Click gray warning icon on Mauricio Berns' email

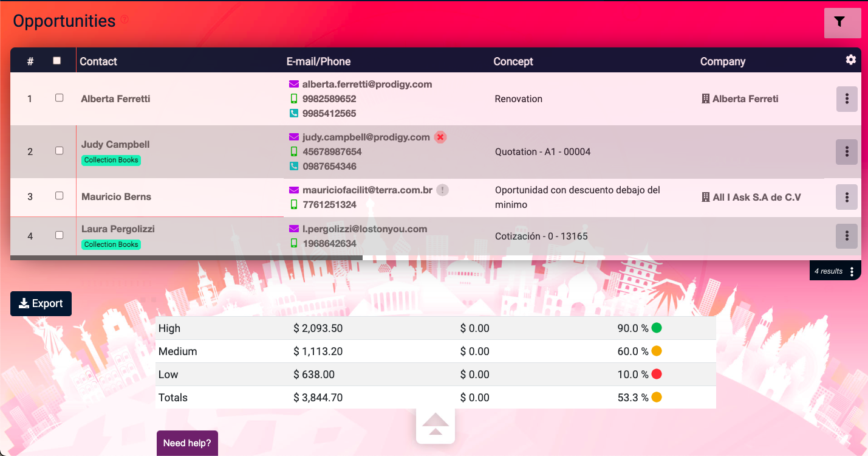(x=443, y=190)
